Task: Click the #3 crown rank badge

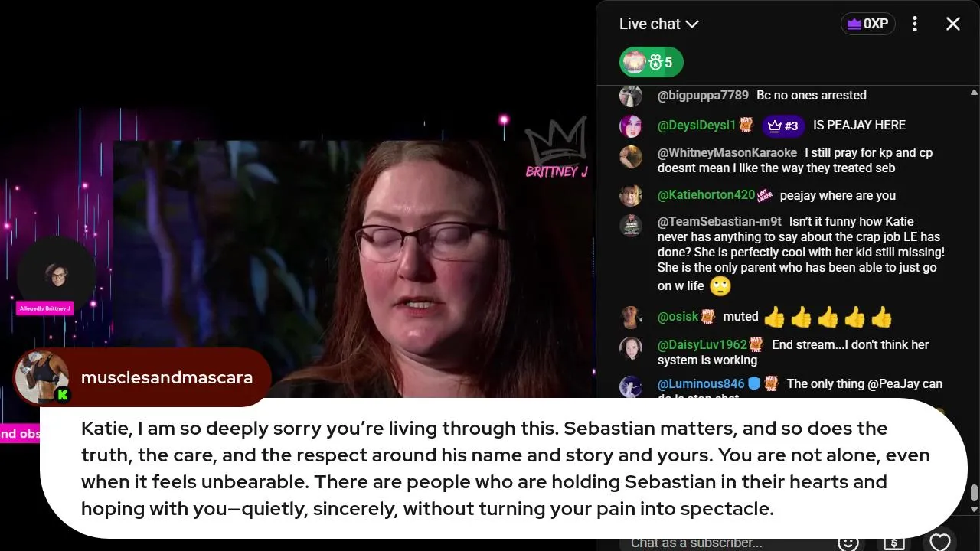Action: click(783, 126)
